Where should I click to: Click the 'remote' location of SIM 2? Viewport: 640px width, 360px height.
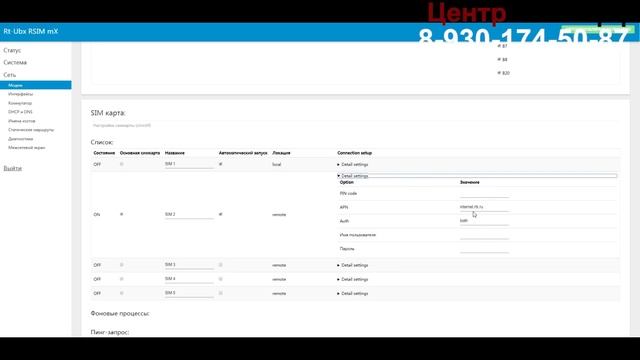(x=279, y=214)
